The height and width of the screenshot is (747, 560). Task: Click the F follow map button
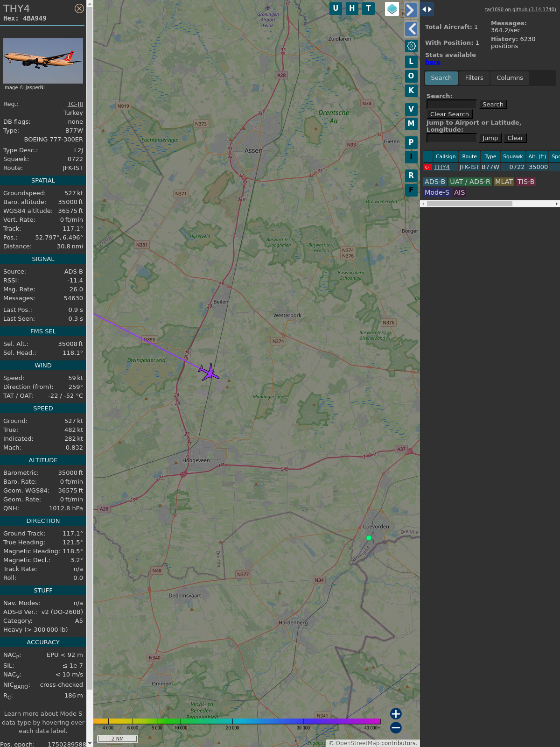[411, 190]
